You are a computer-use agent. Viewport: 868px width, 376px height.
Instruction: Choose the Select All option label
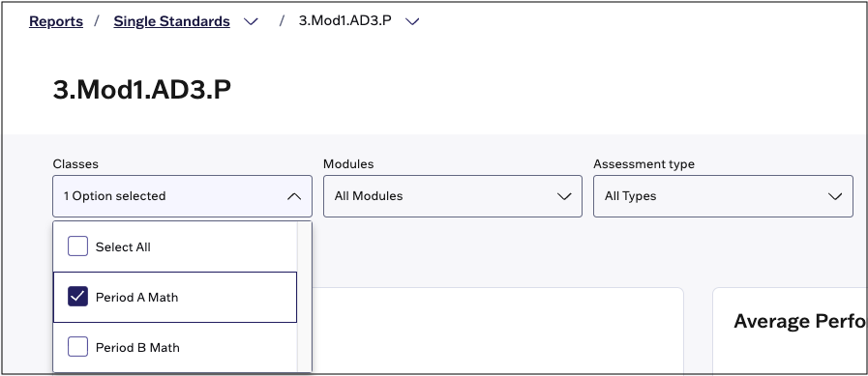coord(123,247)
